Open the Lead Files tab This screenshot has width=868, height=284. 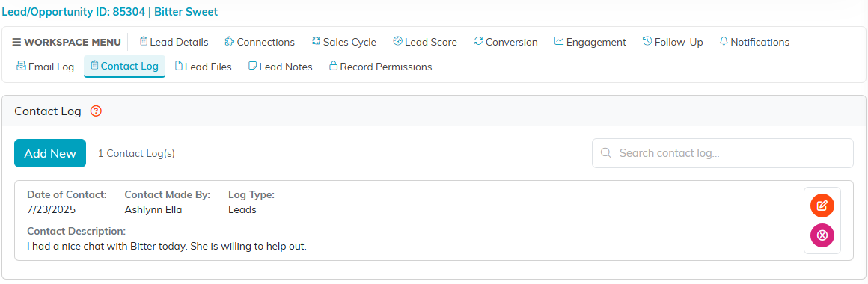coord(204,67)
